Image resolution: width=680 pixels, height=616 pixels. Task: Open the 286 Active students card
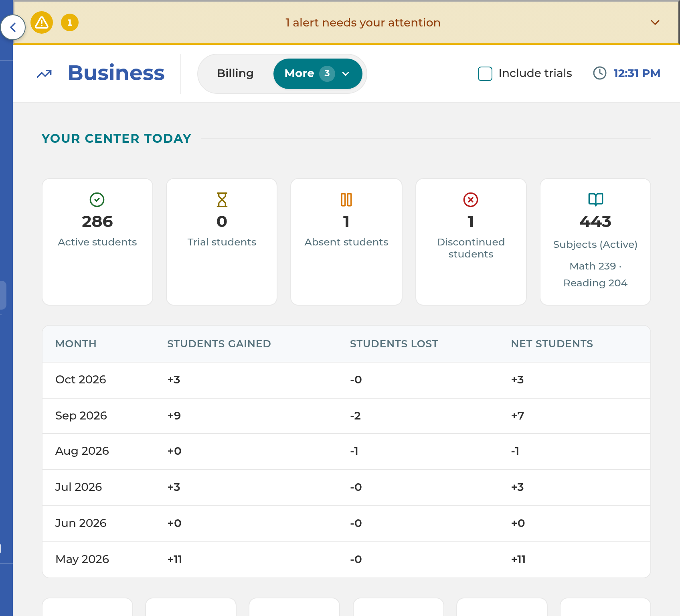click(97, 242)
